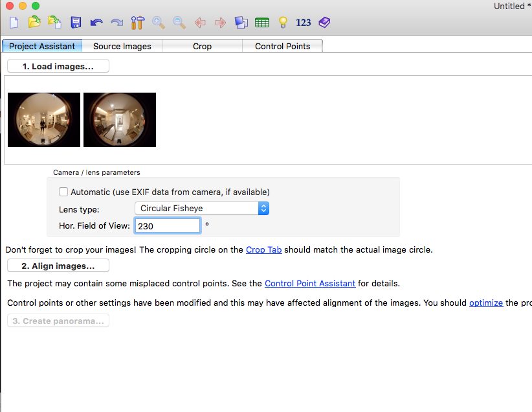532x412 pixels.
Task: Click the Save project floppy disk icon
Action: coord(76,23)
